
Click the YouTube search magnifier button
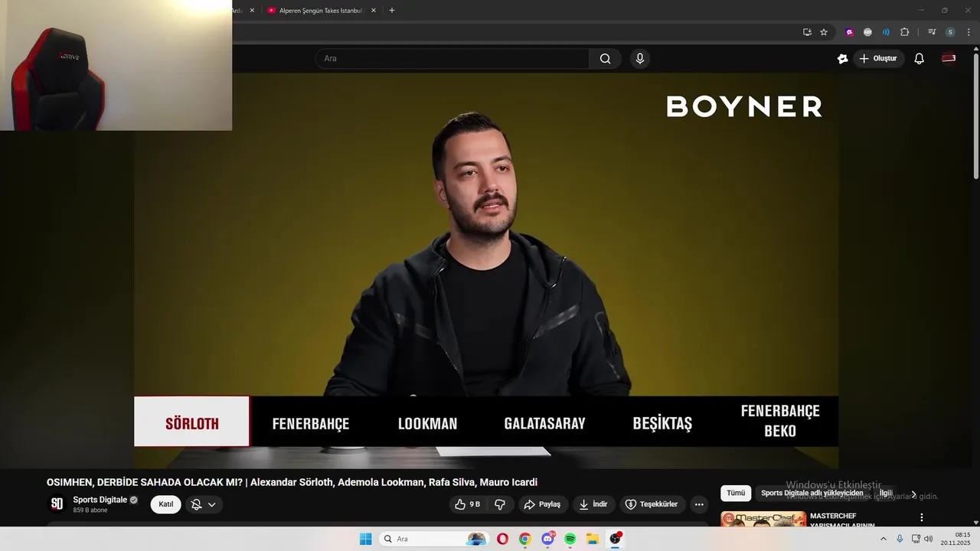pyautogui.click(x=605, y=59)
